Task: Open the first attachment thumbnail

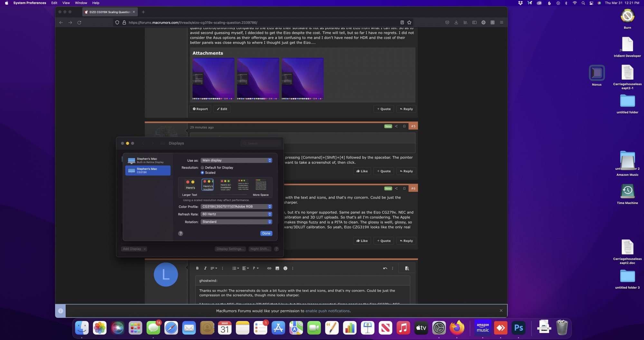Action: pyautogui.click(x=213, y=79)
